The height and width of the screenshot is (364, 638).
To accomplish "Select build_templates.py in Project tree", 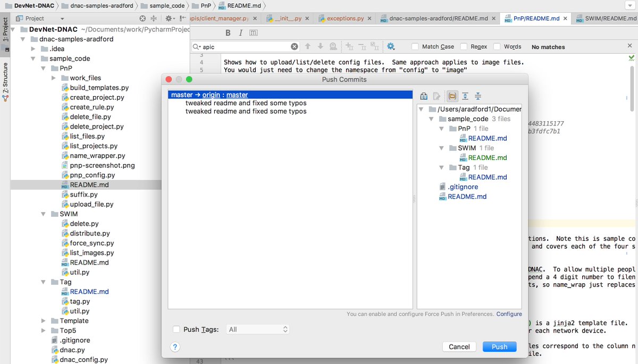I will [99, 88].
